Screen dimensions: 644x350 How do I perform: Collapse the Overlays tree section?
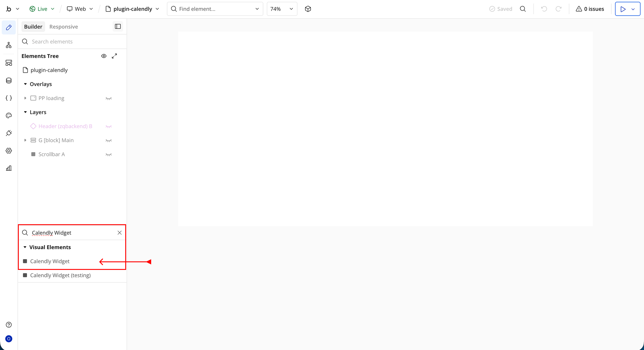(25, 84)
